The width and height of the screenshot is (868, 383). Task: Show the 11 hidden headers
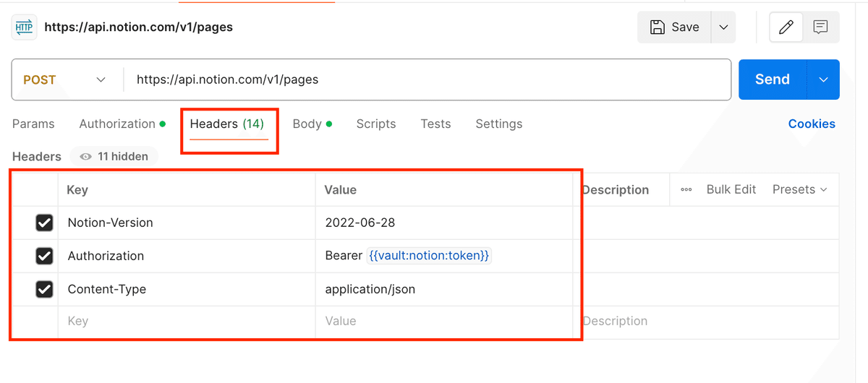coord(114,156)
